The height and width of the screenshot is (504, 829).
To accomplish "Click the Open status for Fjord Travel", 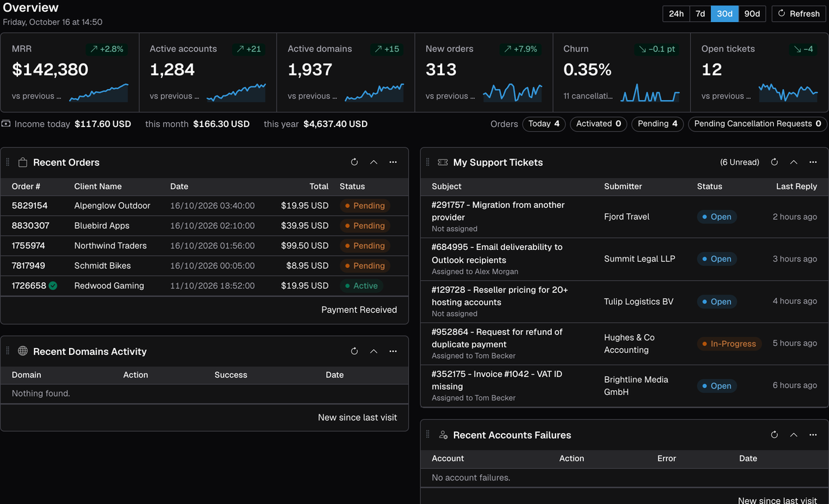I will [716, 217].
